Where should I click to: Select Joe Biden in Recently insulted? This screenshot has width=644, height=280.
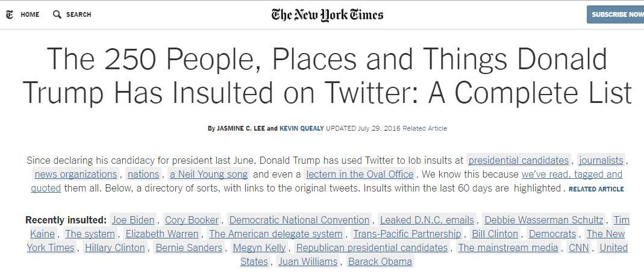[133, 220]
